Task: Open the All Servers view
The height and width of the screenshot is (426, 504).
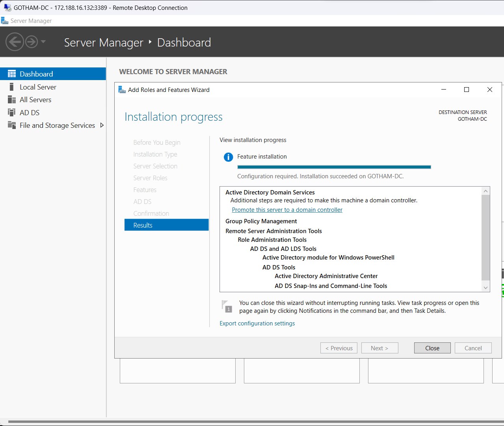Action: (x=35, y=99)
